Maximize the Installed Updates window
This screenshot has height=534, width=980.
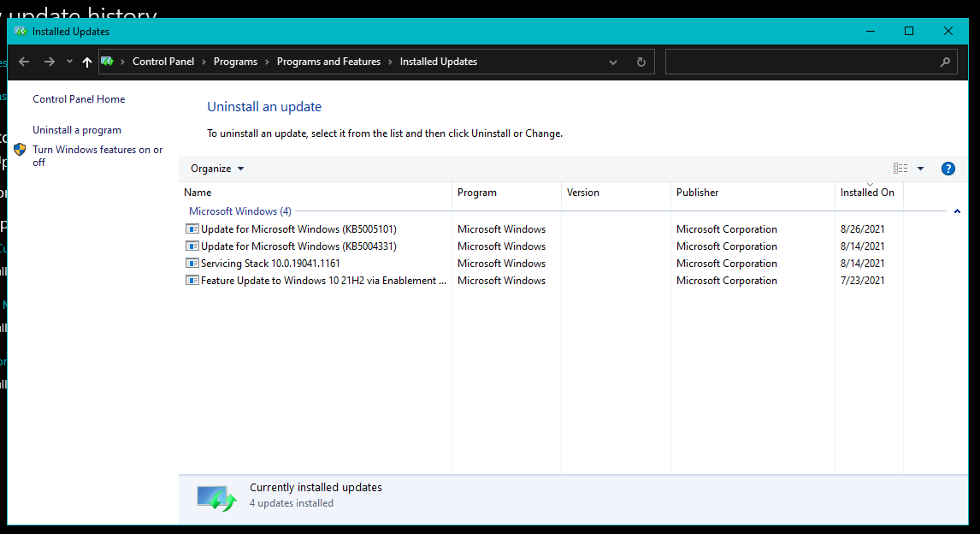[x=909, y=32]
